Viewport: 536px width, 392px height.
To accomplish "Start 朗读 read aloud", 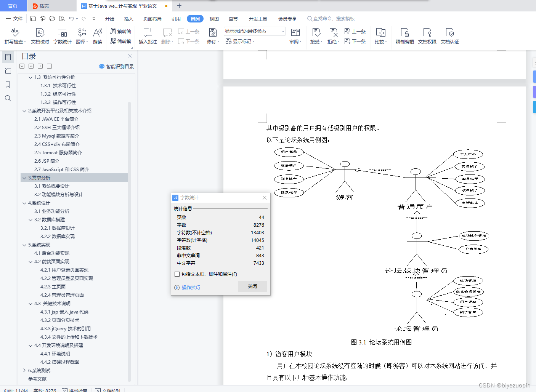I will click(97, 36).
